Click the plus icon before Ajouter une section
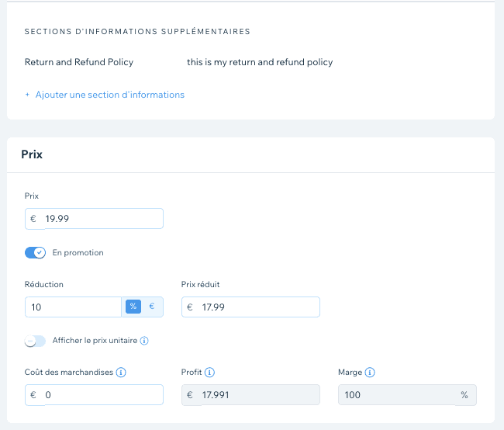 [27, 95]
